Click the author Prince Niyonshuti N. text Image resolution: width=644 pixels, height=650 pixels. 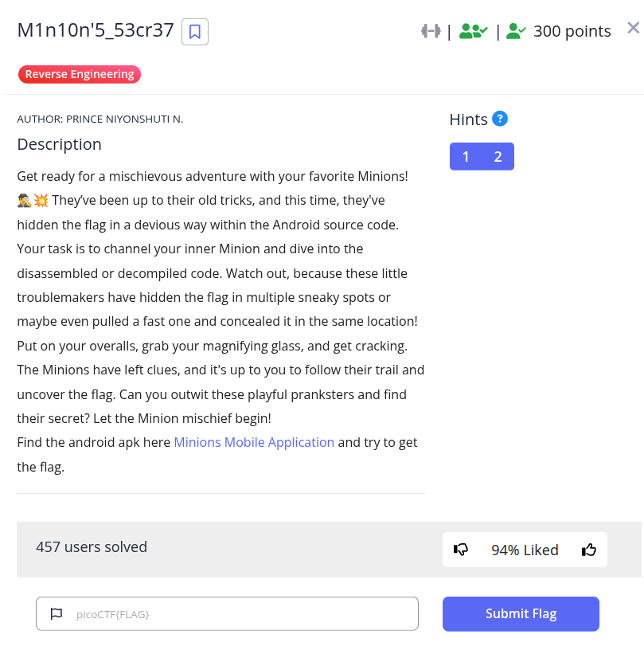100,119
